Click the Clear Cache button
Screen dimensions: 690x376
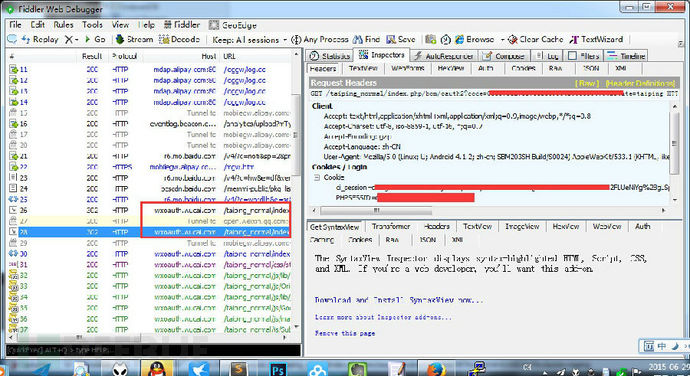(536, 39)
